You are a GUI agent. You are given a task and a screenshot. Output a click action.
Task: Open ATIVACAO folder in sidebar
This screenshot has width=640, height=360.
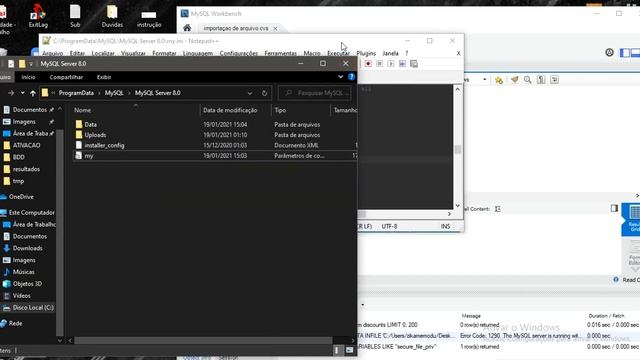[26, 145]
